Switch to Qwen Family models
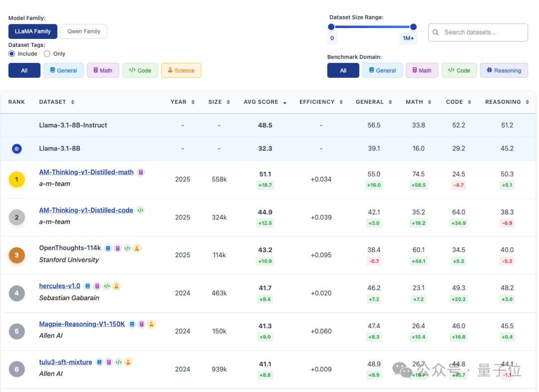 [x=83, y=31]
